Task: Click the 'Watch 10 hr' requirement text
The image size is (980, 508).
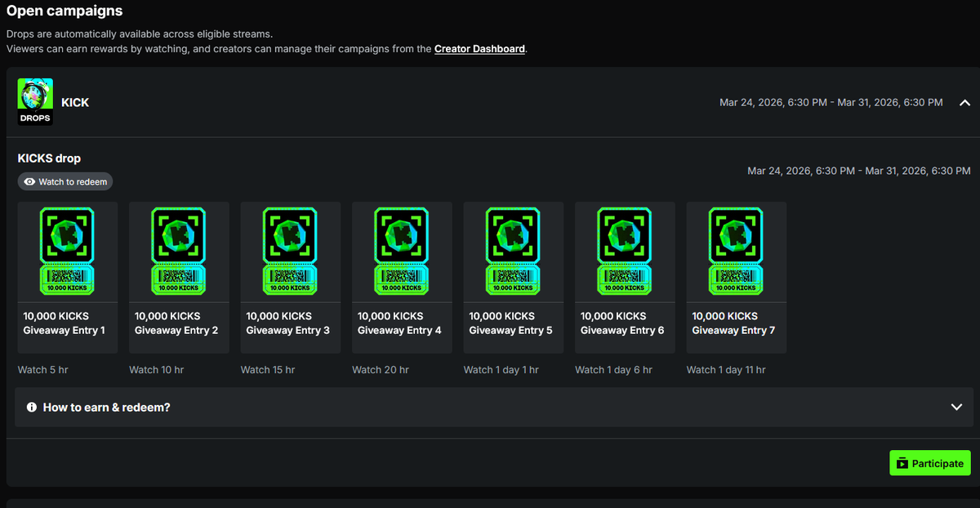Action: 157,370
